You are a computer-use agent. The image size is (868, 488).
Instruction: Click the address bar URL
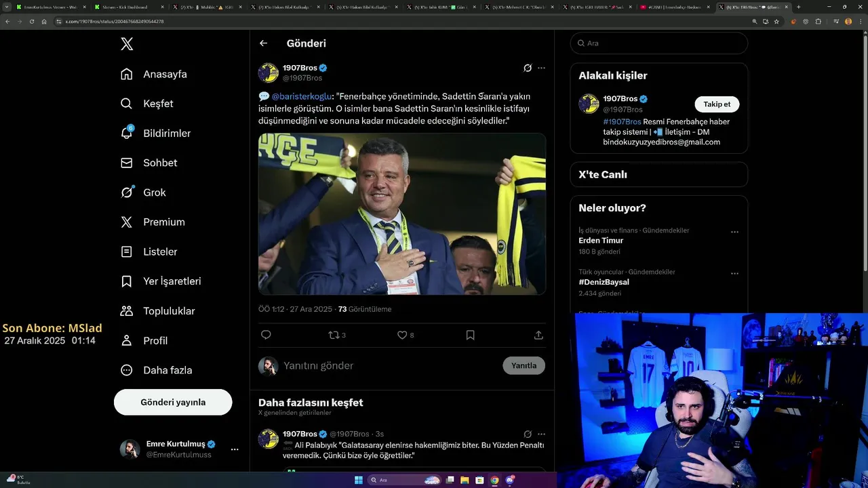pyautogui.click(x=115, y=22)
